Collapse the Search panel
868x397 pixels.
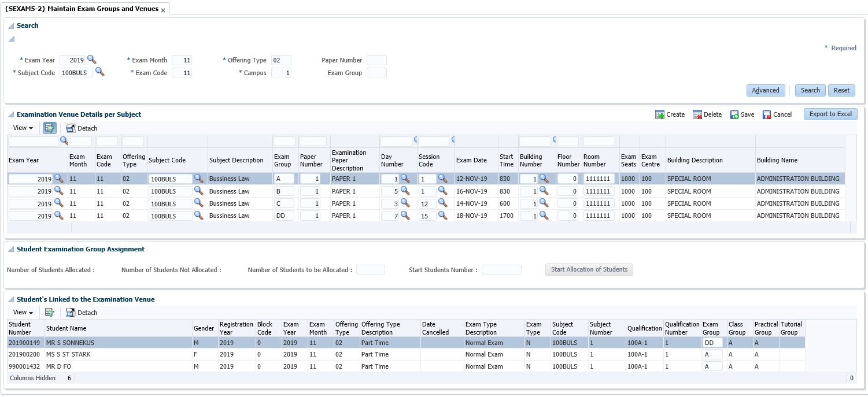click(x=11, y=25)
